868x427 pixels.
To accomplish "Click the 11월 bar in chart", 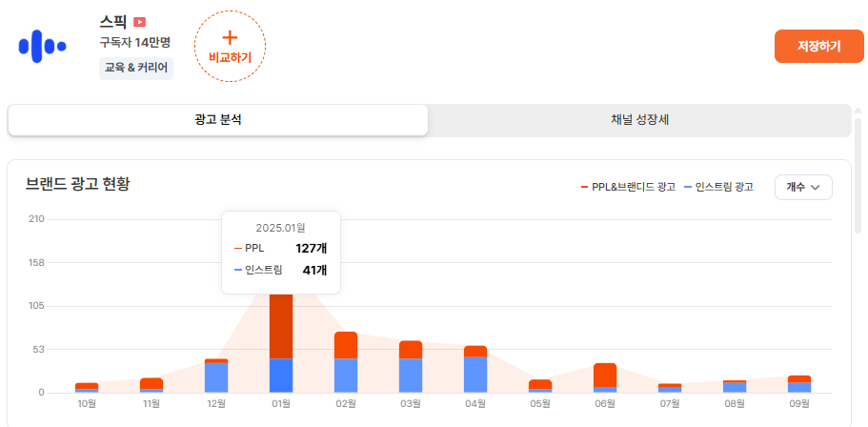I will [151, 385].
